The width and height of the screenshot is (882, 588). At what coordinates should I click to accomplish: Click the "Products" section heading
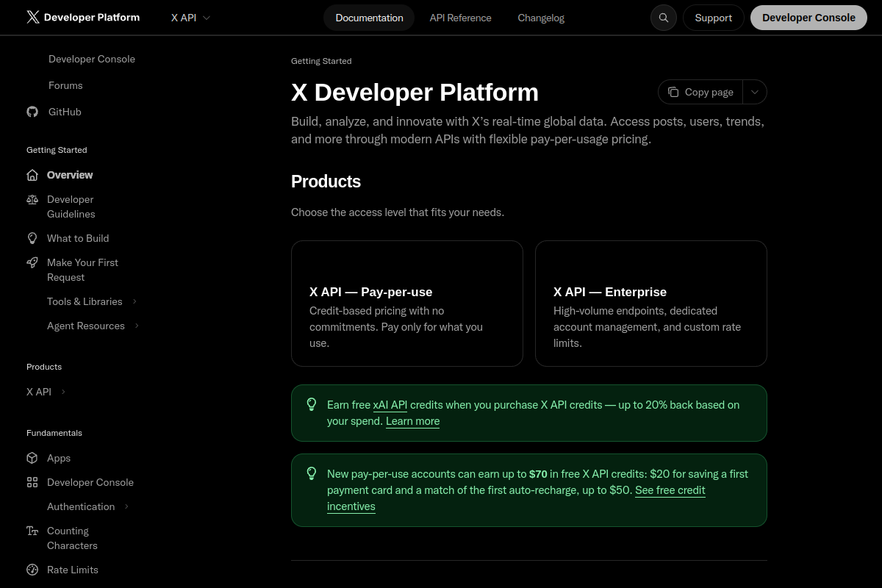(x=326, y=182)
